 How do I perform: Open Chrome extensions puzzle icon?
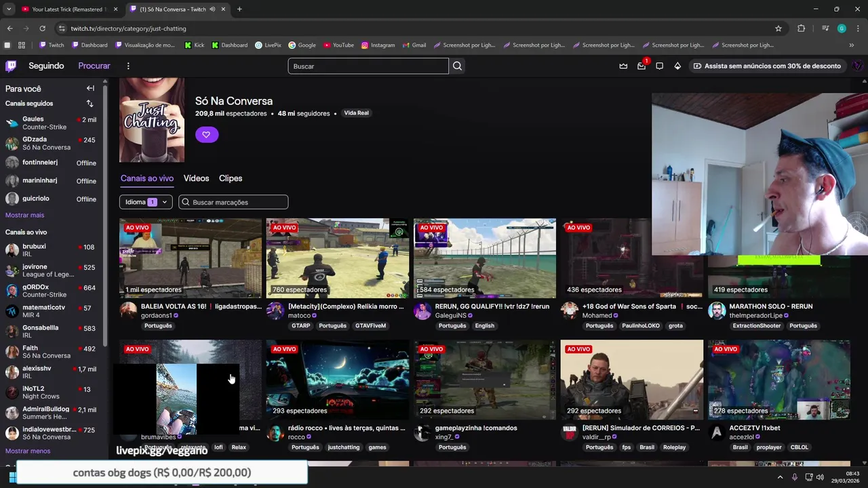[802, 28]
